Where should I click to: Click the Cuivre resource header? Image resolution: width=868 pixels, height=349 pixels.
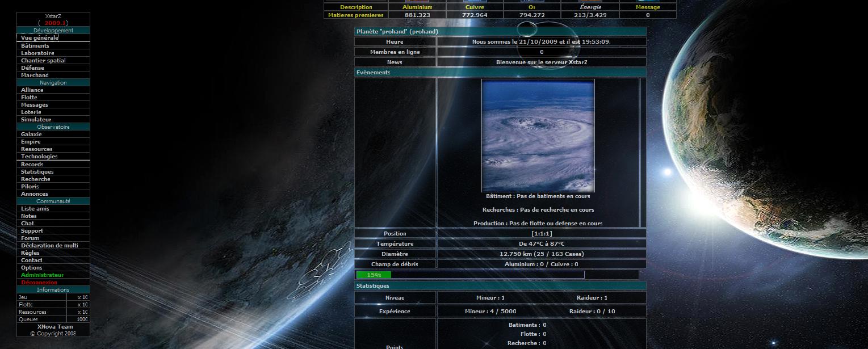pos(475,7)
